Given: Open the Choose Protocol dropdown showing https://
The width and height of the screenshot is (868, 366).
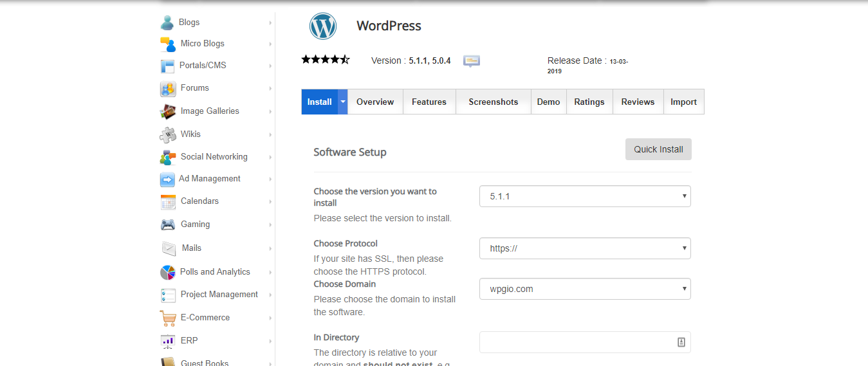Looking at the screenshot, I should coord(585,248).
